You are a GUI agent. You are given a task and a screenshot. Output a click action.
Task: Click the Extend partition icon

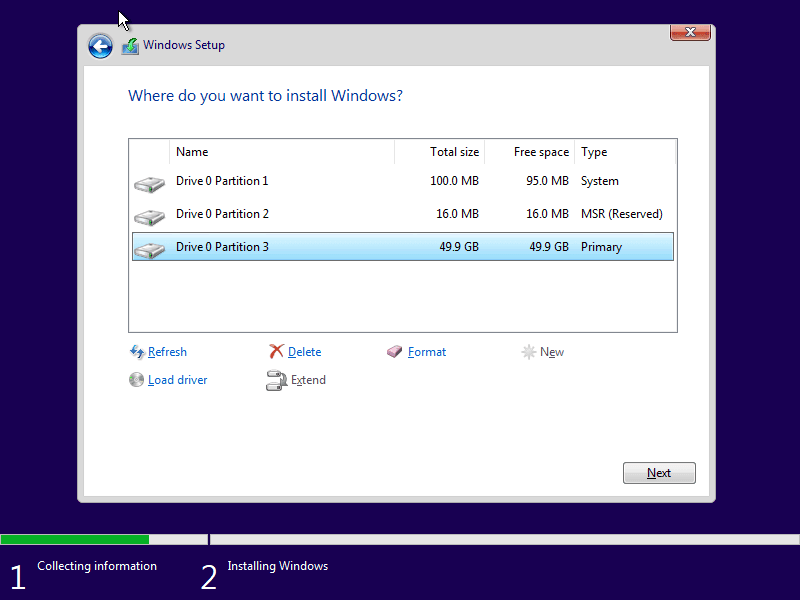(277, 380)
